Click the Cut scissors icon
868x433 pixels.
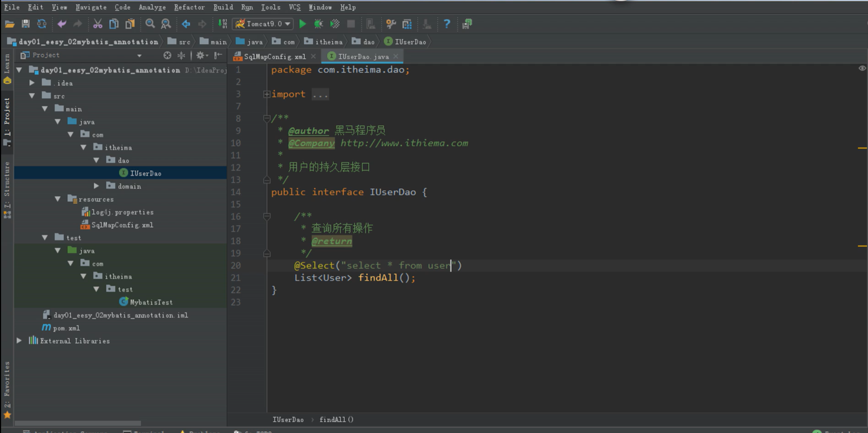97,24
